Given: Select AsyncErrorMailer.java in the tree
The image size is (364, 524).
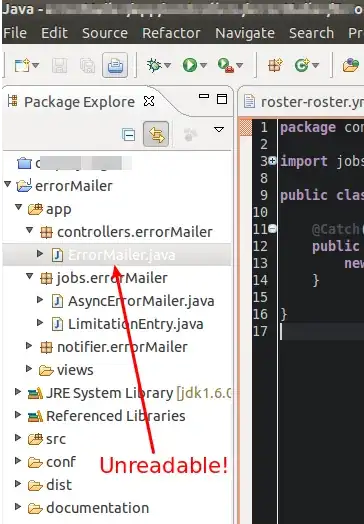Looking at the screenshot, I should 141,301.
